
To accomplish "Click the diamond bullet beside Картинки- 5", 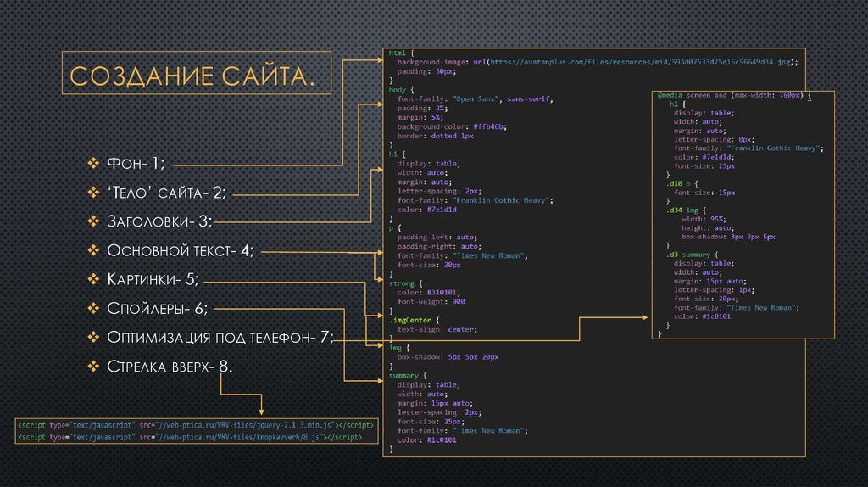I will click(x=94, y=279).
